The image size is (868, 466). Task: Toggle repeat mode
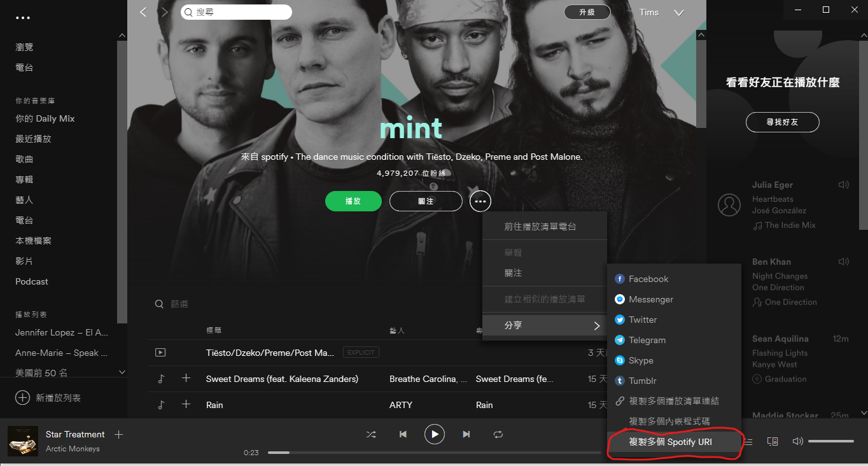[498, 434]
